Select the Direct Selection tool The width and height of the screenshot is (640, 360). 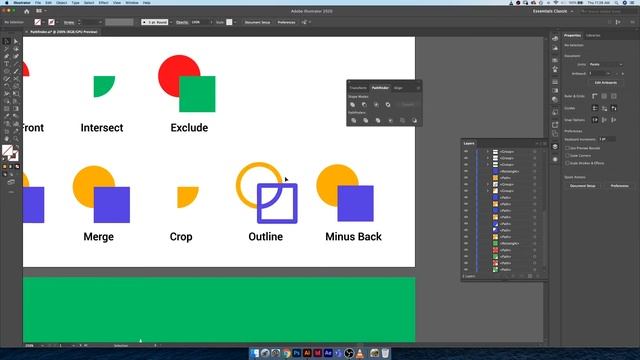[x=16, y=41]
